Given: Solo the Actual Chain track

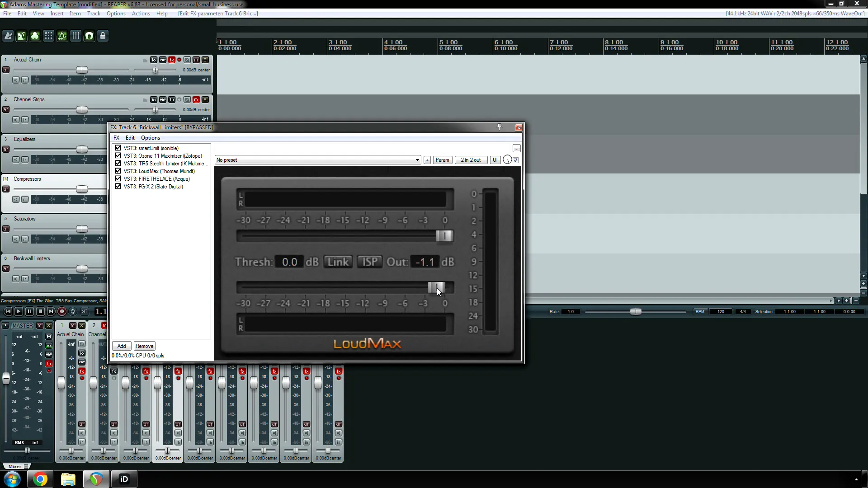Looking at the screenshot, I should pyautogui.click(x=205, y=60).
